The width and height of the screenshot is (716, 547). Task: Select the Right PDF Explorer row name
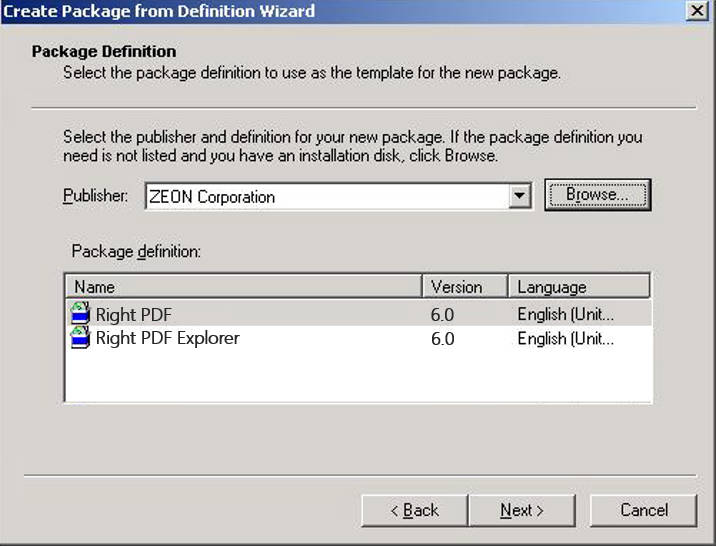coord(168,338)
